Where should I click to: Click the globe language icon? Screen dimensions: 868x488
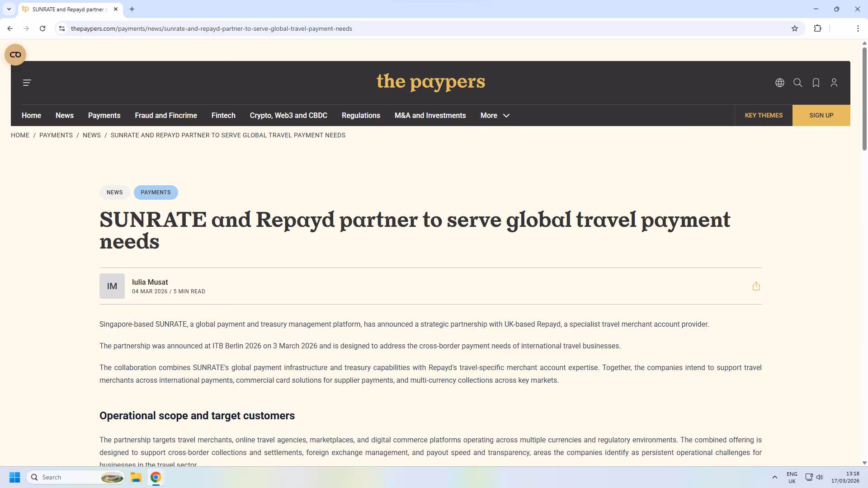coord(780,83)
